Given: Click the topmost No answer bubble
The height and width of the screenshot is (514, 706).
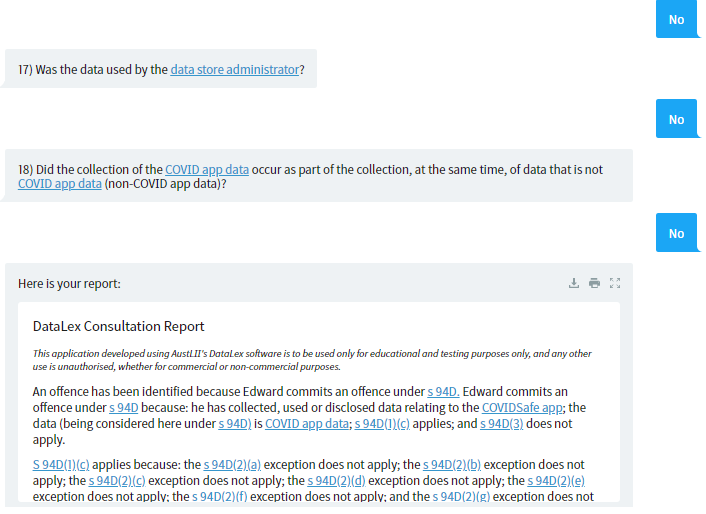Looking at the screenshot, I should (x=677, y=19).
